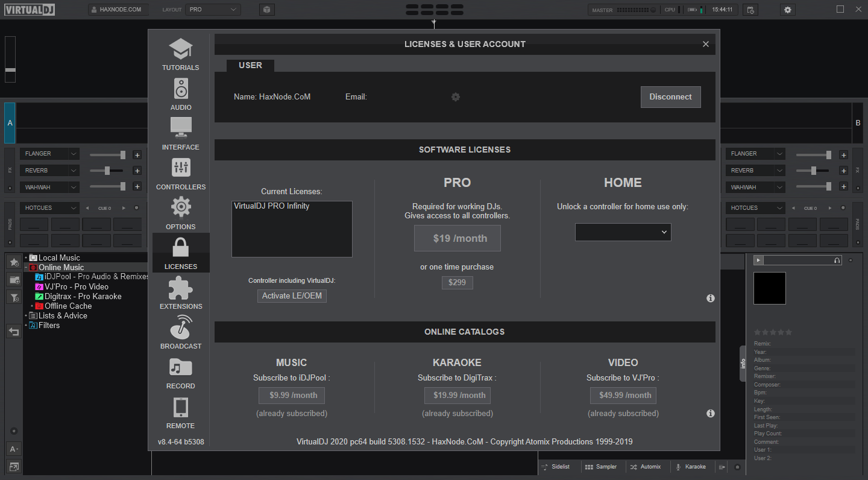
Task: Open the Tutorials settings section
Action: (180, 54)
